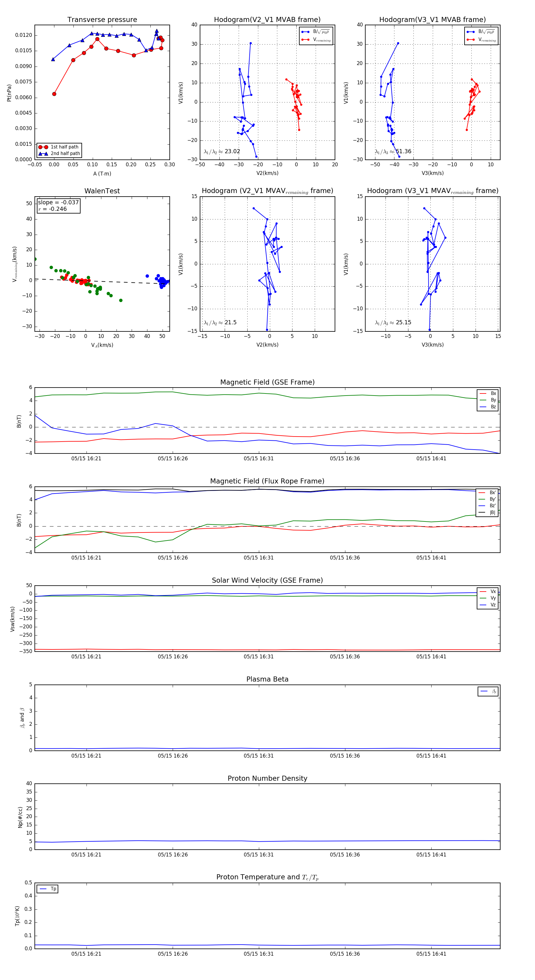Click the 'Solar Wind Velocity (GSE Frame)' title
The width and height of the screenshot is (535, 980).
(x=267, y=580)
